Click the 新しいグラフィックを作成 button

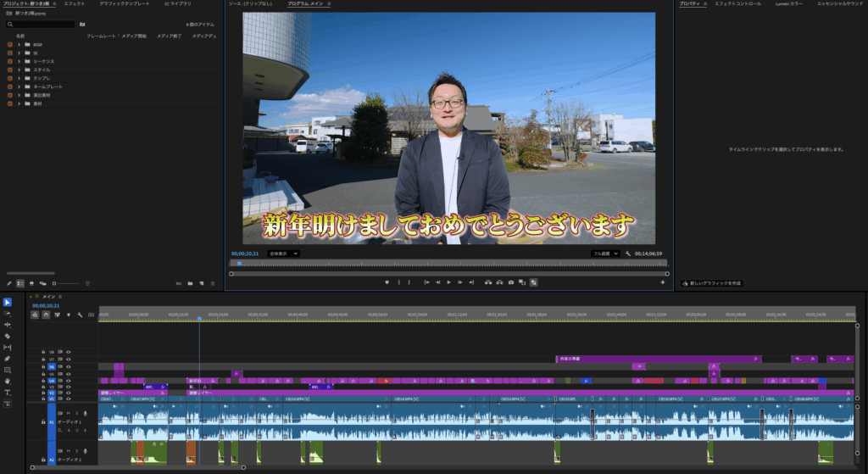coord(713,283)
